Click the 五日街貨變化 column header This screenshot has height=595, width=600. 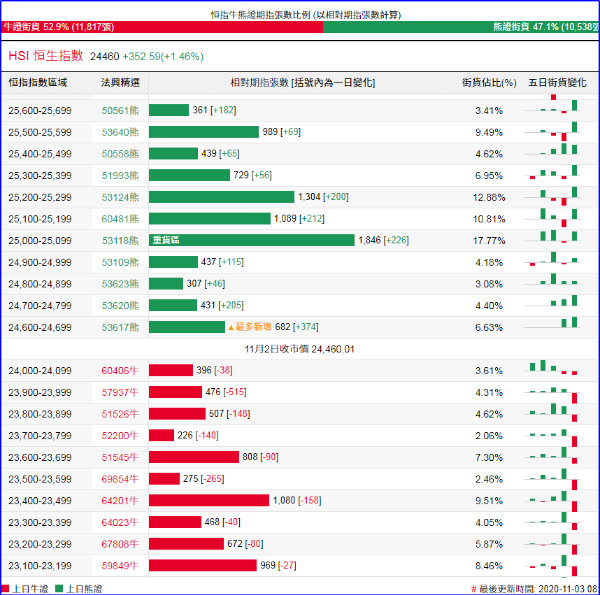click(557, 83)
